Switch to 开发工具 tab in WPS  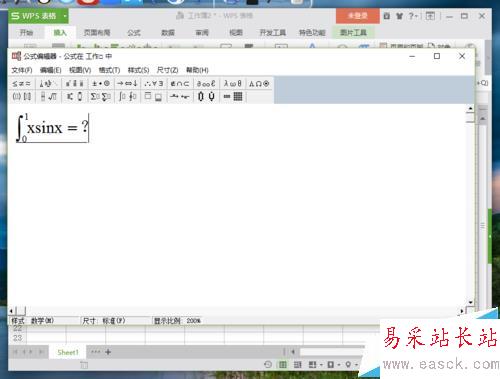click(x=272, y=33)
